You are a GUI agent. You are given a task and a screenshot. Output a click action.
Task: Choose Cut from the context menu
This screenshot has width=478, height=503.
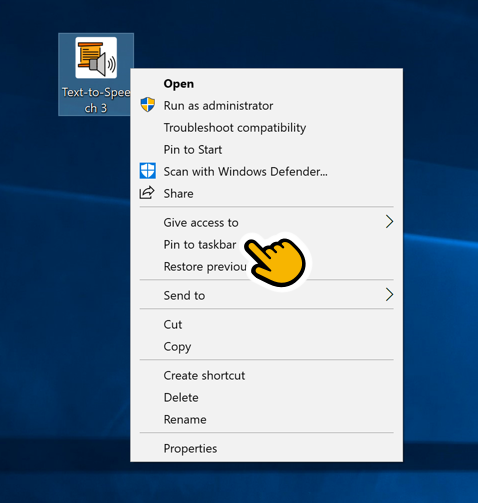[266, 324]
